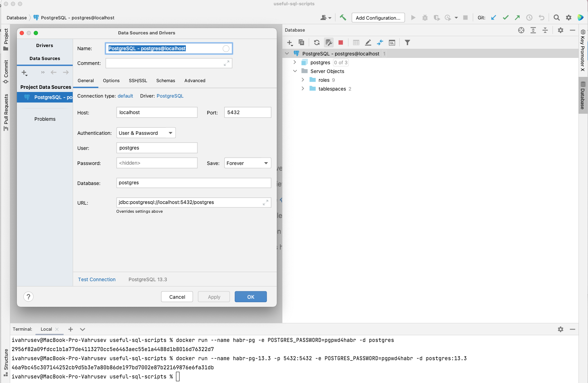Click the PostgreSQL driver link
The width and height of the screenshot is (588, 383).
click(170, 96)
